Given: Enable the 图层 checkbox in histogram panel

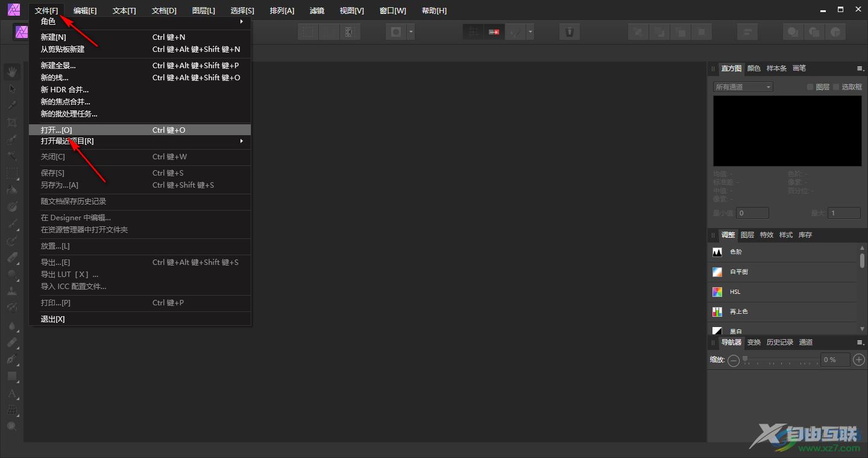Looking at the screenshot, I should [x=811, y=87].
